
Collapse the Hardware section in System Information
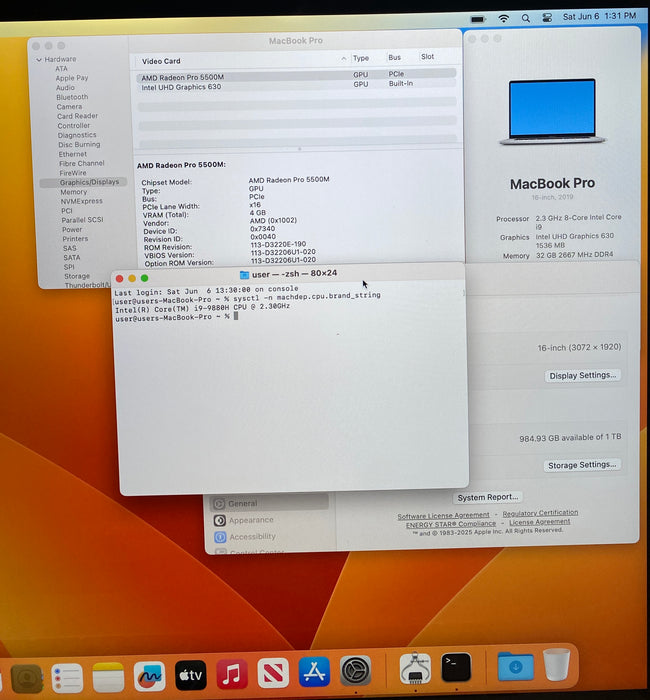[x=39, y=59]
